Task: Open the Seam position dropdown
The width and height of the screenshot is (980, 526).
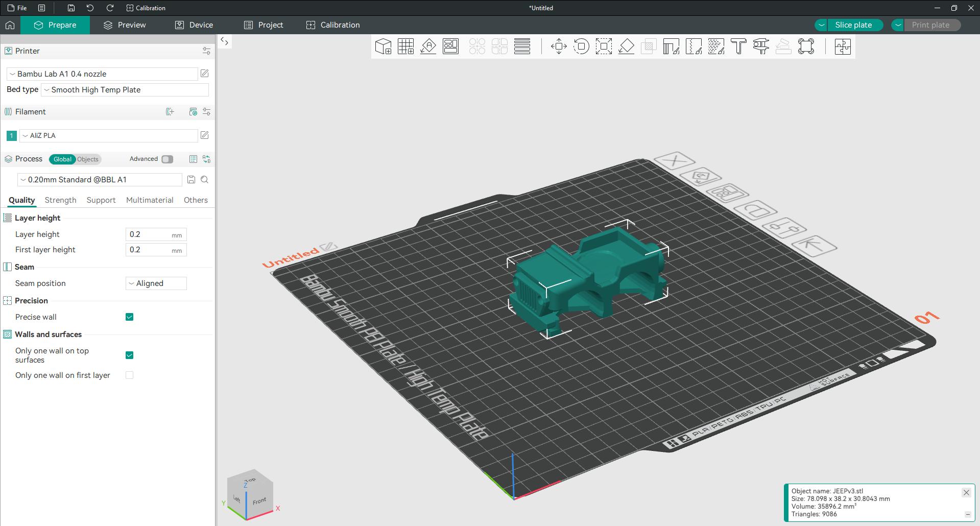Action: [x=156, y=283]
